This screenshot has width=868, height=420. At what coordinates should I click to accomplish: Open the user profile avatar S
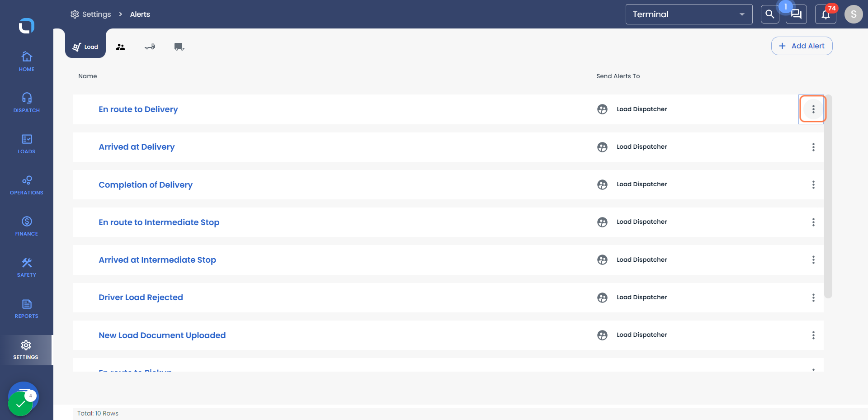point(854,14)
